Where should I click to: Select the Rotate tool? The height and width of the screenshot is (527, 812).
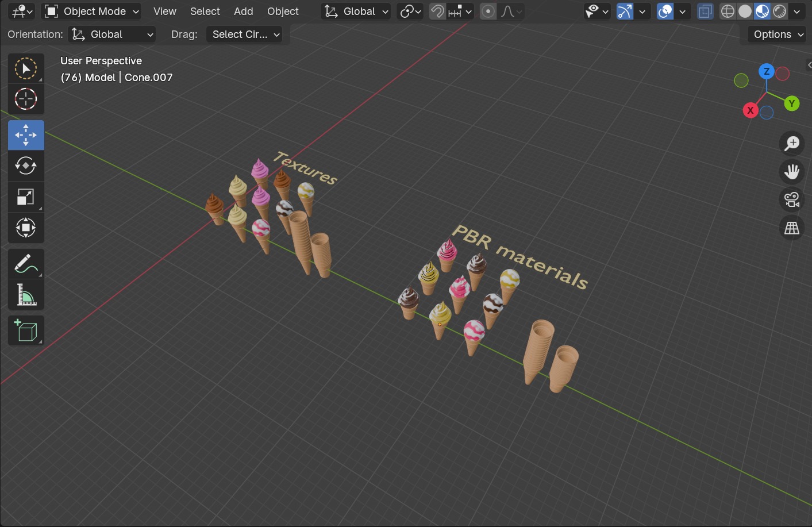click(x=26, y=166)
